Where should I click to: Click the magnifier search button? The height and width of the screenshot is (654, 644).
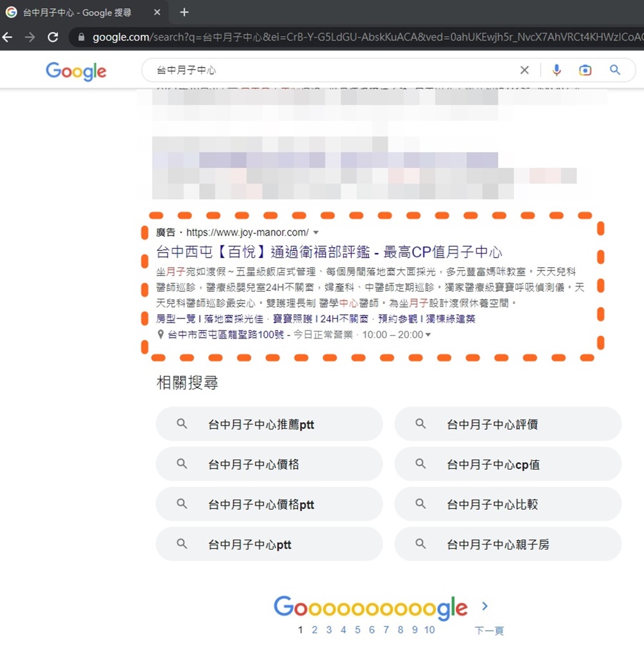(615, 70)
